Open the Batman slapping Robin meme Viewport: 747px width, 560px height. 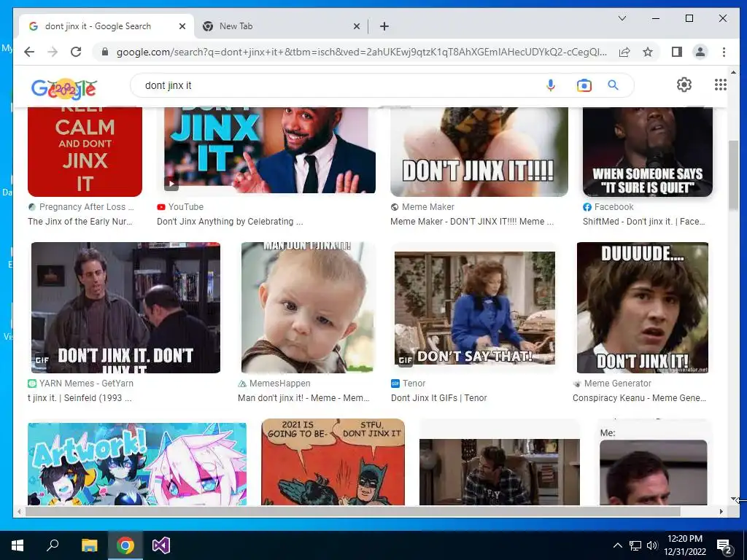coord(333,462)
